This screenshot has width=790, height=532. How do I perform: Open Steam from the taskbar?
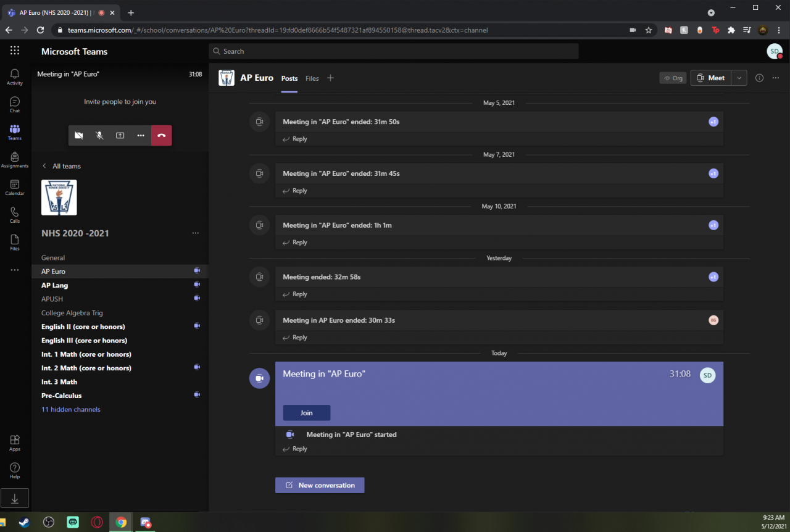pos(24,522)
